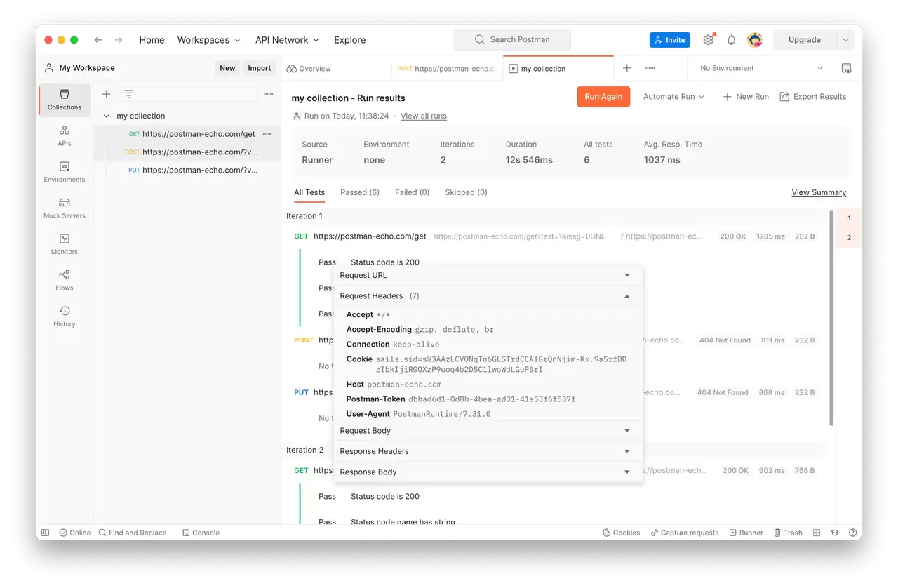Open the History sidebar section
The width and height of the screenshot is (898, 588).
coord(65,316)
